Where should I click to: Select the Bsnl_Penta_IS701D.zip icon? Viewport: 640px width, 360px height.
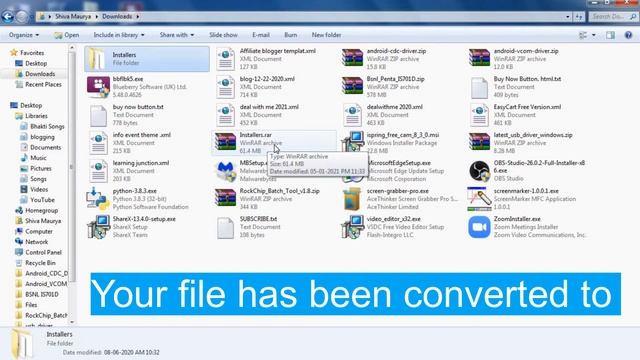click(x=352, y=87)
